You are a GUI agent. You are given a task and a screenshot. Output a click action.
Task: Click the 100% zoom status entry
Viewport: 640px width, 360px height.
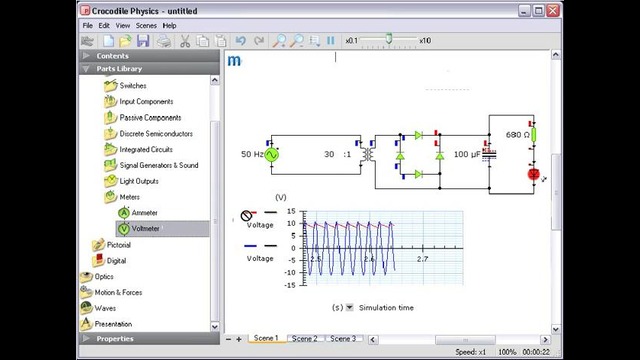point(507,352)
